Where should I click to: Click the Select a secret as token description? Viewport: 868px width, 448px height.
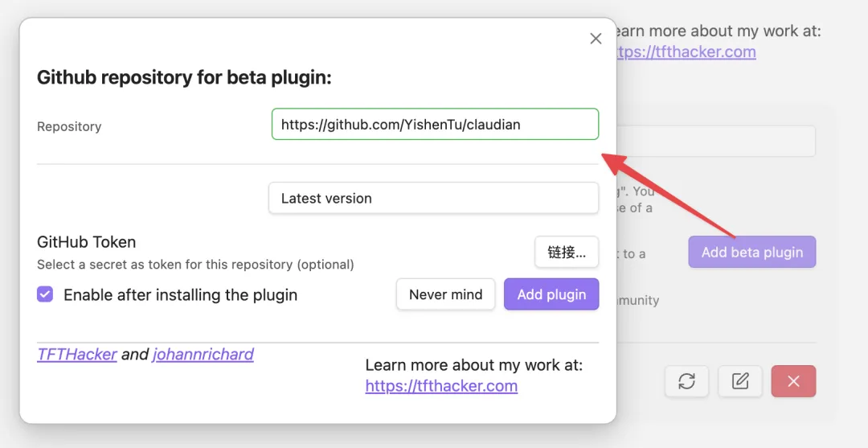coord(195,265)
